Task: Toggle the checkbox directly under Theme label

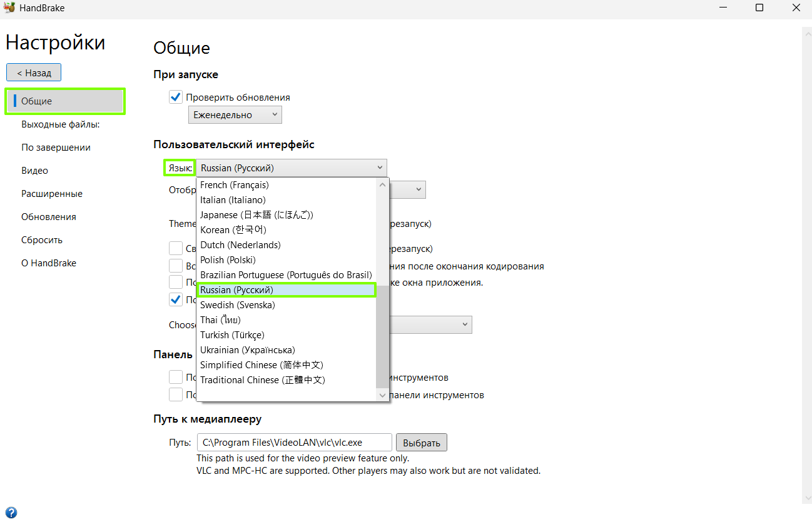Action: [x=176, y=248]
